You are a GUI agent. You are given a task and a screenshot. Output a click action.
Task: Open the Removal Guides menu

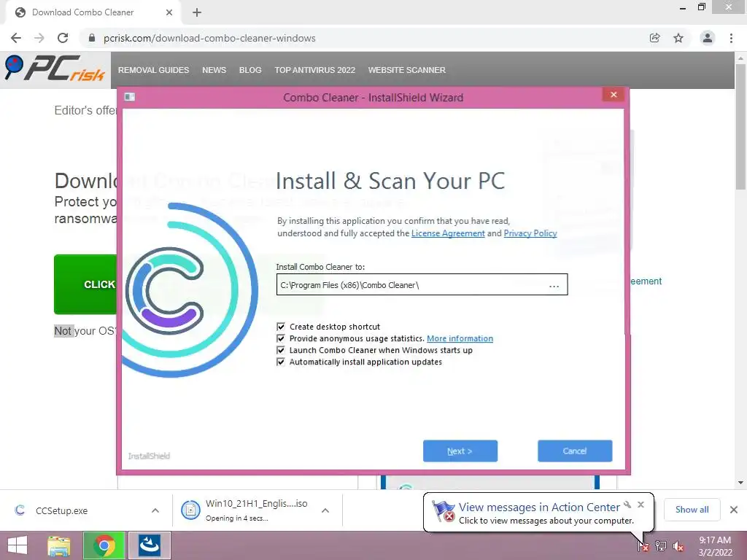click(x=153, y=70)
